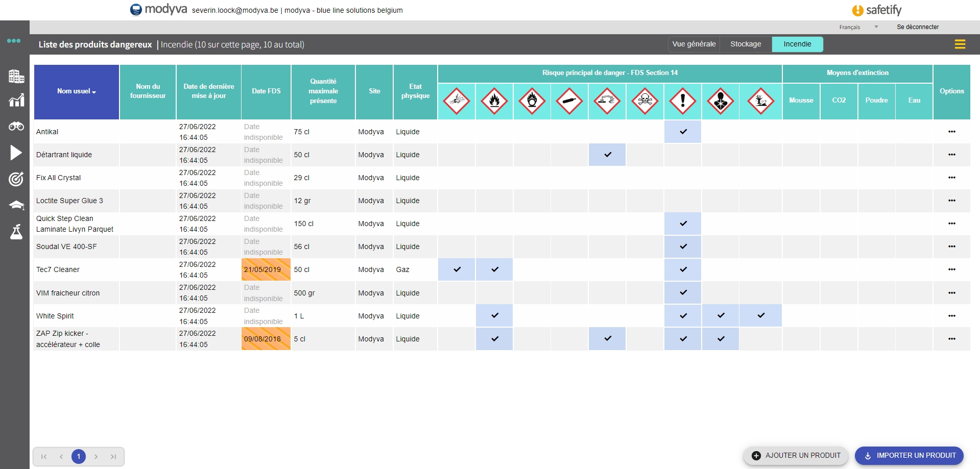Go to first page of pagination
The width and height of the screenshot is (980, 469).
44,457
